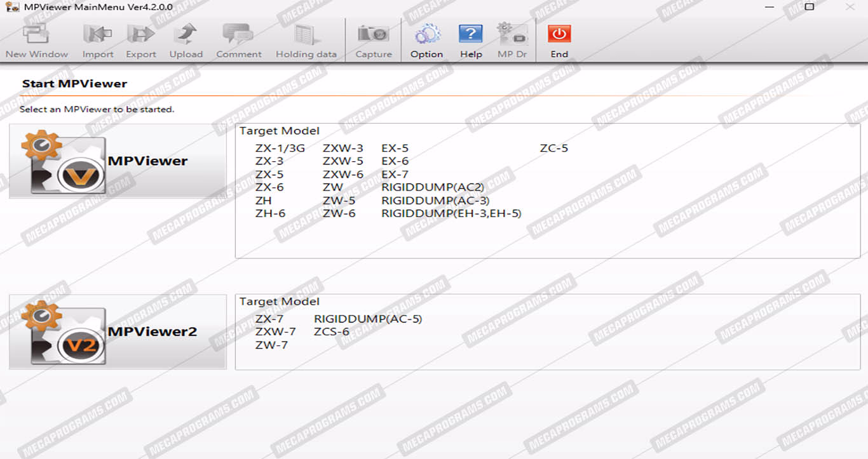Click the MPViewer app icon in title bar
The width and height of the screenshot is (868, 459).
11,7
